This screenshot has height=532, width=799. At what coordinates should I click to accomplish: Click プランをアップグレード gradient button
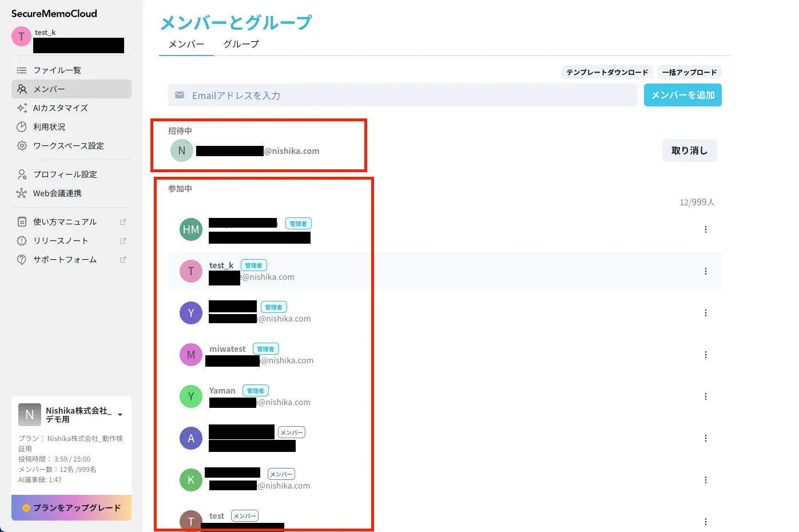tap(71, 507)
